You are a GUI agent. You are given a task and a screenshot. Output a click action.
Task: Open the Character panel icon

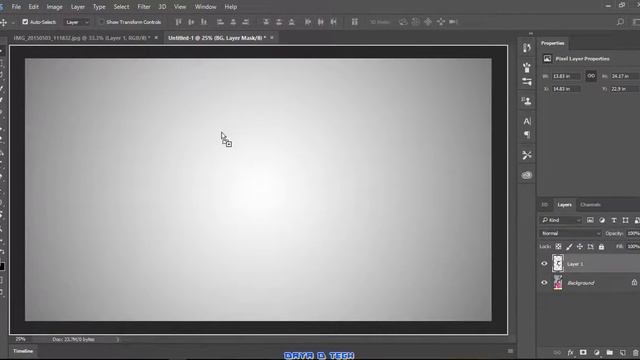click(x=527, y=121)
